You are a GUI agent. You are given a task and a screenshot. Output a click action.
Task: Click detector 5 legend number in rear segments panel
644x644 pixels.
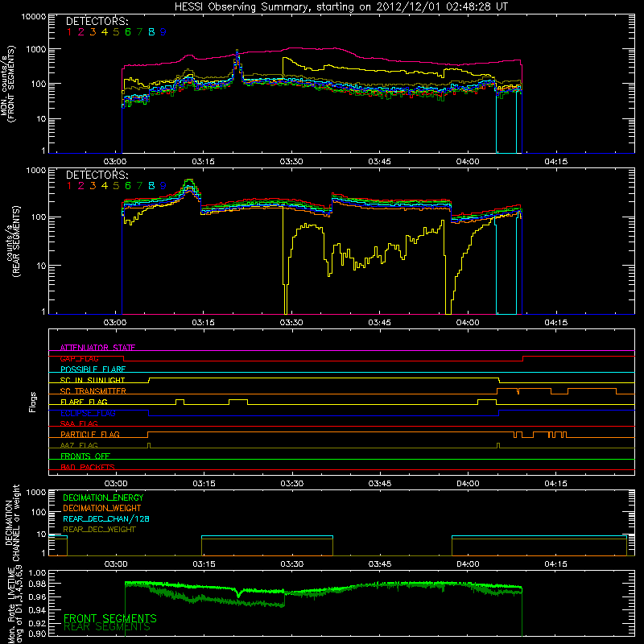point(116,186)
